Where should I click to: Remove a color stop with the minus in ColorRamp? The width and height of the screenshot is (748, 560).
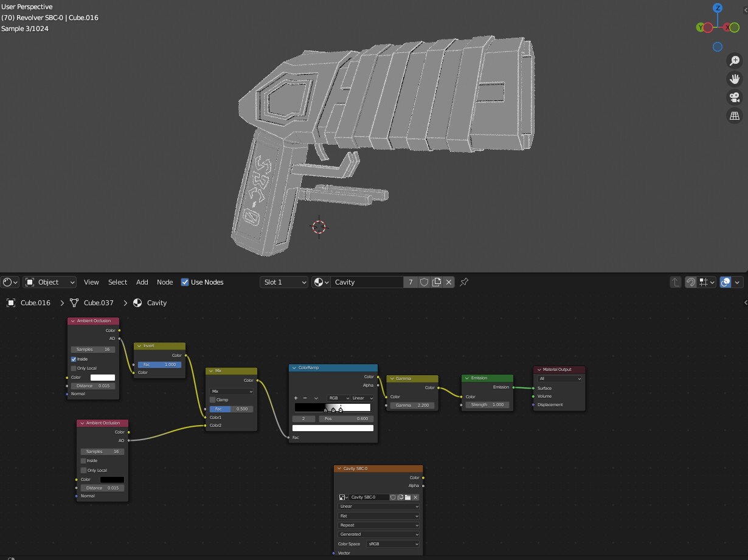point(305,398)
